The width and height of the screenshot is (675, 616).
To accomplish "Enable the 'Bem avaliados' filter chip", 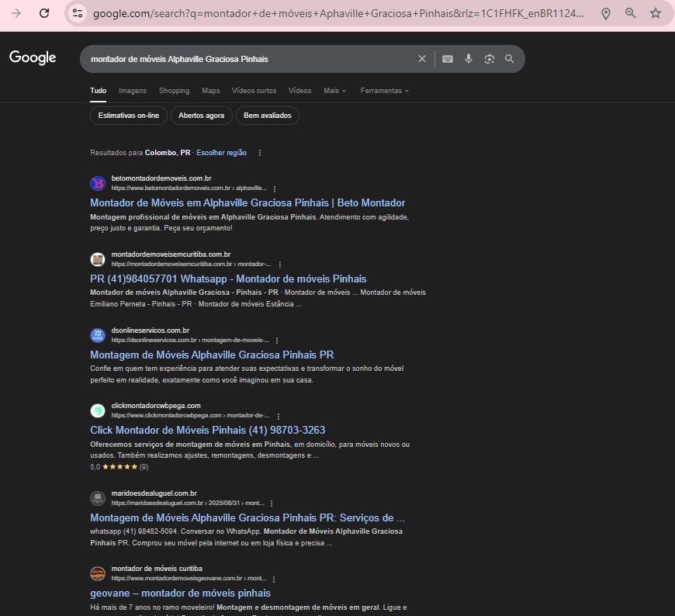I will [267, 115].
